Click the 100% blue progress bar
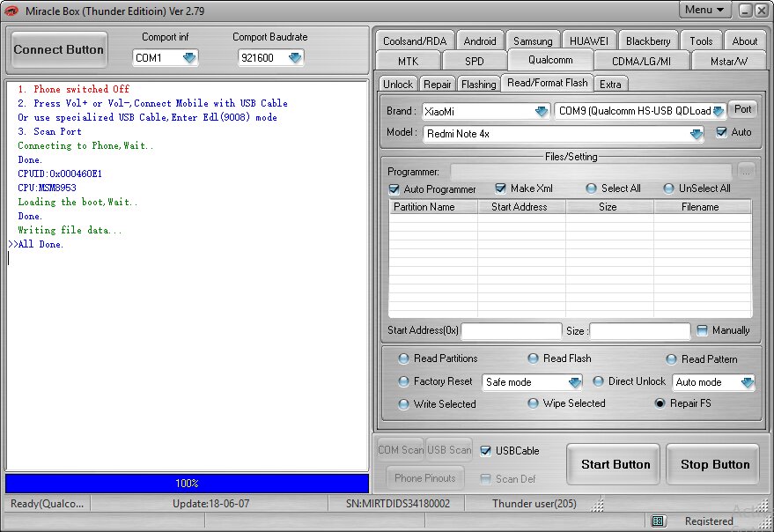 187,483
